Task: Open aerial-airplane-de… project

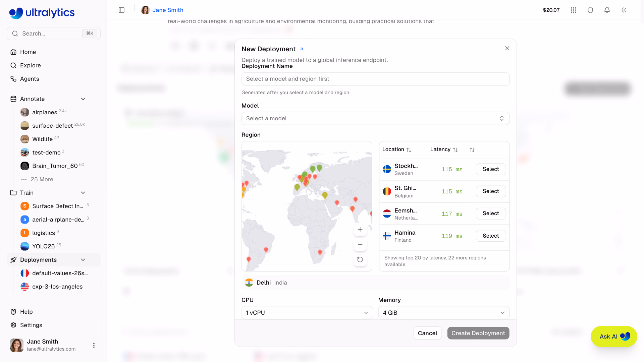Action: [55, 220]
